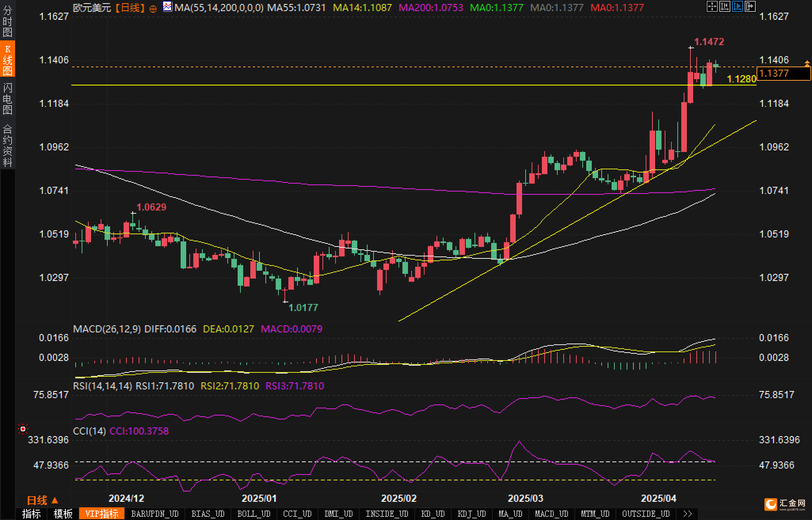The height and width of the screenshot is (520, 812).
Task: Open the 合约资料 side tab
Action: [8, 145]
